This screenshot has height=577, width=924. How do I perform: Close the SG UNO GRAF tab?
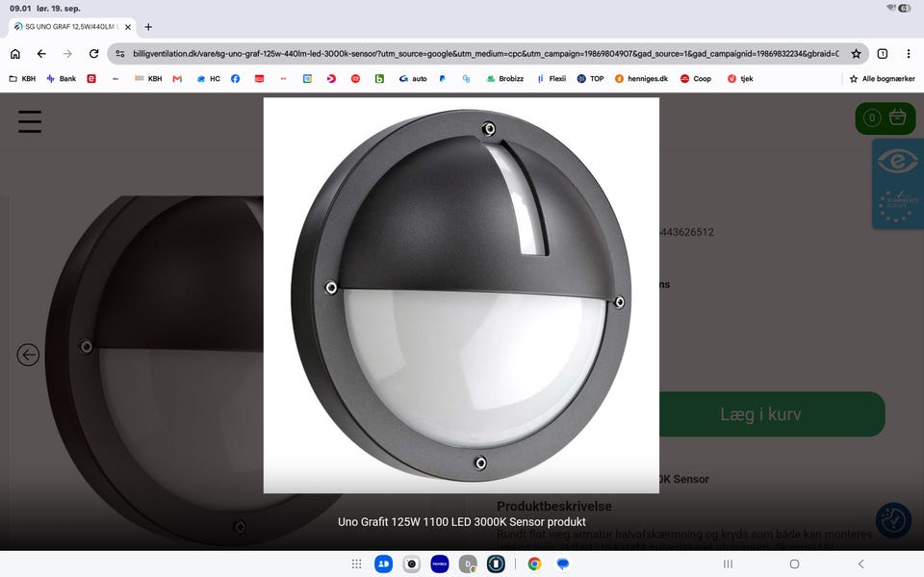pos(128,27)
